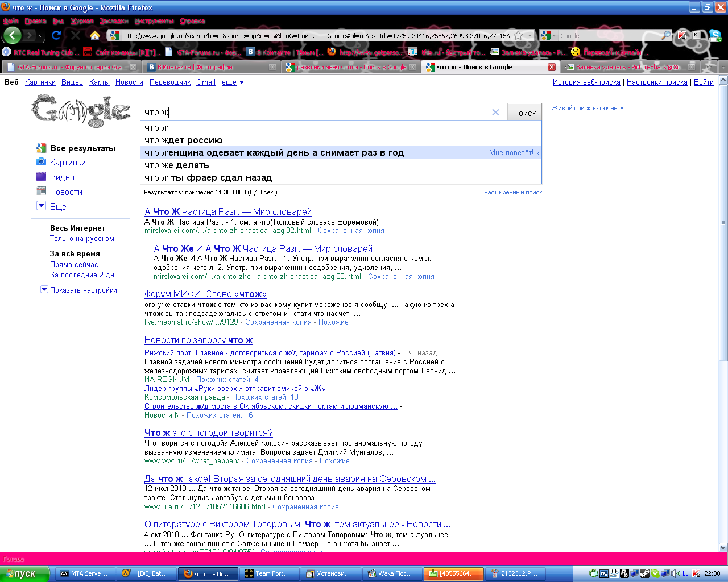
Task: Click the Новости icon in the left sidebar
Action: point(41,192)
